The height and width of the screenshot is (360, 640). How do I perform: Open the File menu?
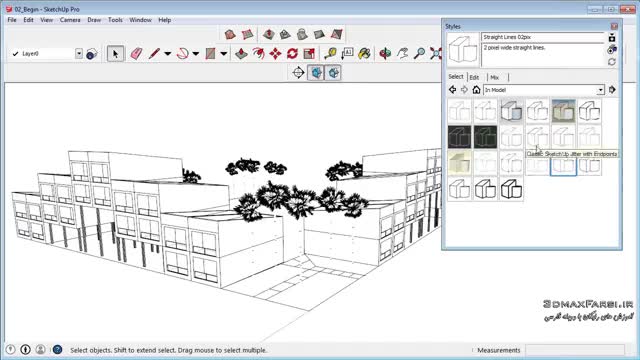click(x=12, y=20)
